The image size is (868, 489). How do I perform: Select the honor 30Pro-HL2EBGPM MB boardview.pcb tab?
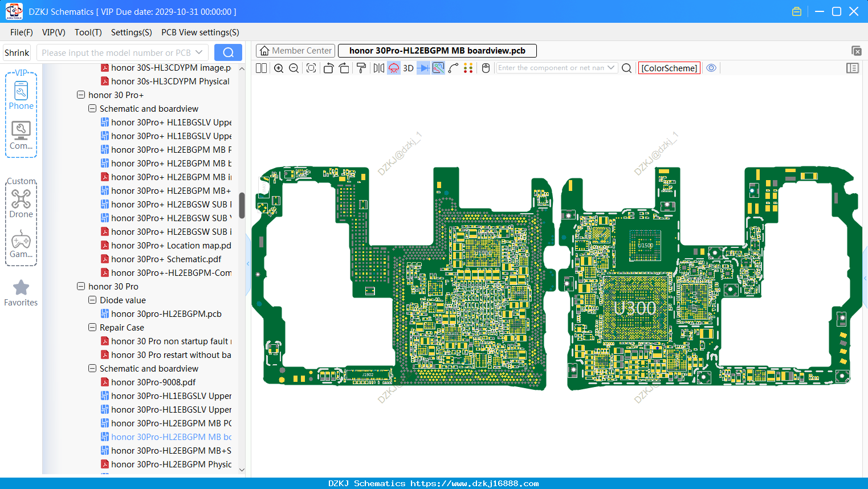tap(437, 51)
